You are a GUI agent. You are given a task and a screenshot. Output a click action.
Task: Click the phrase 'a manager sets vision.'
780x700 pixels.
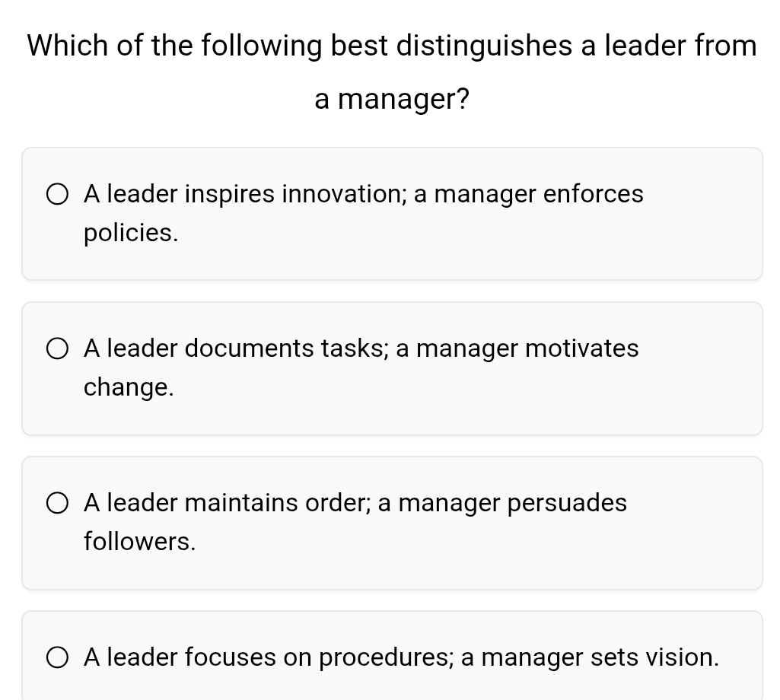(x=591, y=657)
